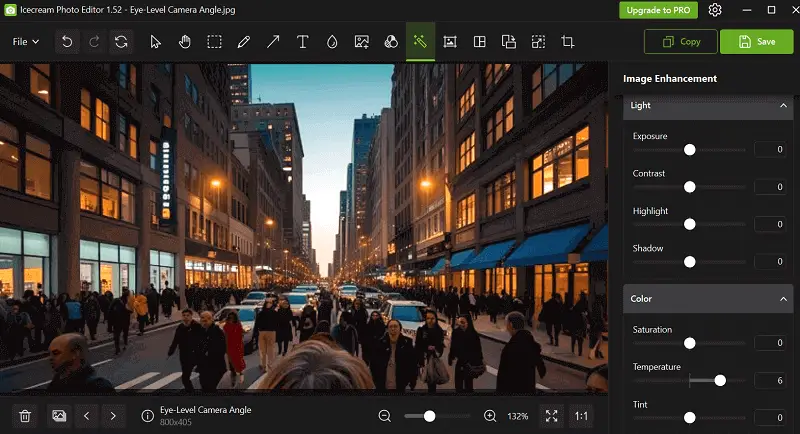800x434 pixels.
Task: Choose the rectangular selection tool
Action: click(214, 42)
